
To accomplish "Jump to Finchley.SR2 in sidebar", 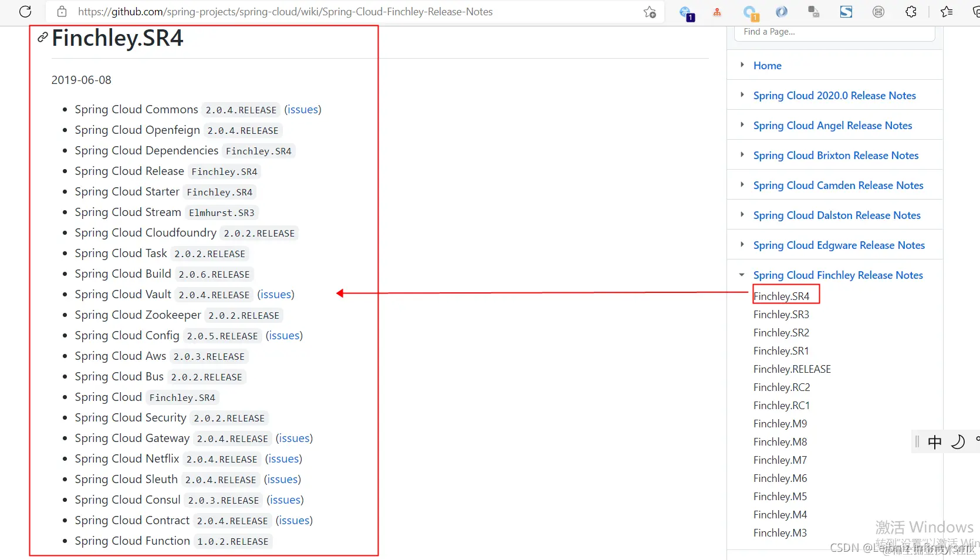I will 781,333.
